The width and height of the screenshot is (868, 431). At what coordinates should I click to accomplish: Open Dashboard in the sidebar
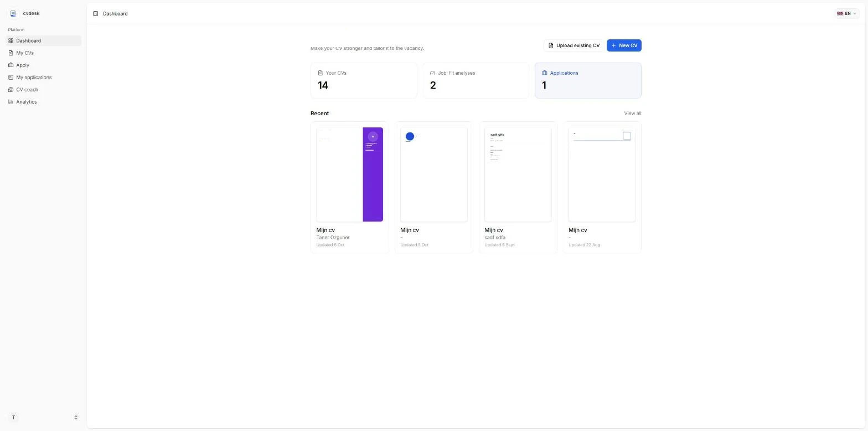pyautogui.click(x=43, y=40)
